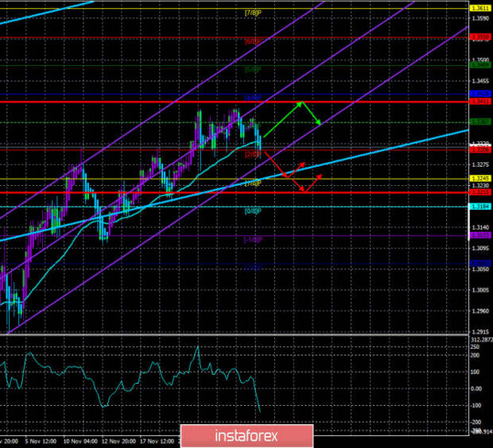Click the 12 Nov 20:00 time label

(118, 442)
